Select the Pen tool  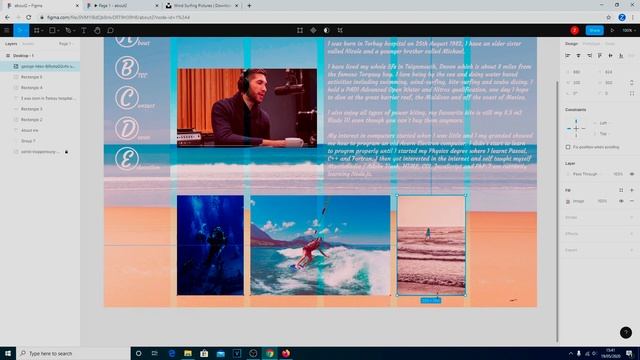point(68,30)
